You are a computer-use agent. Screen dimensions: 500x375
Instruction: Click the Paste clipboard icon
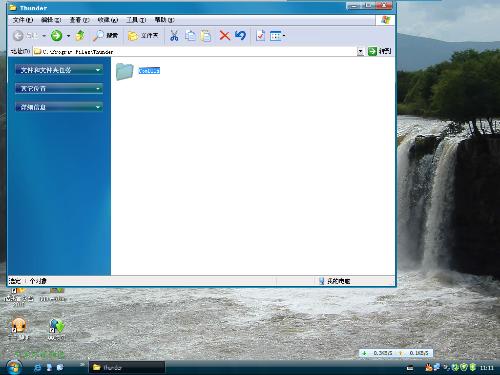[206, 35]
